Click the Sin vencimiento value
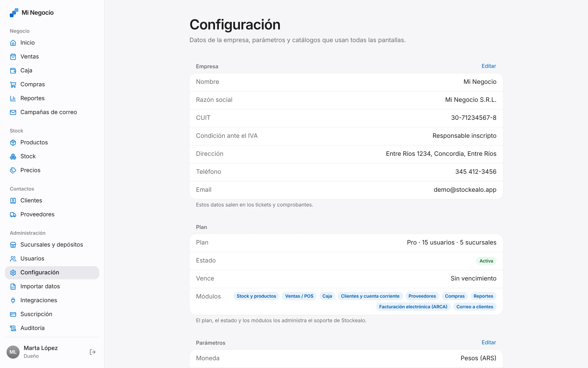 (x=473, y=278)
